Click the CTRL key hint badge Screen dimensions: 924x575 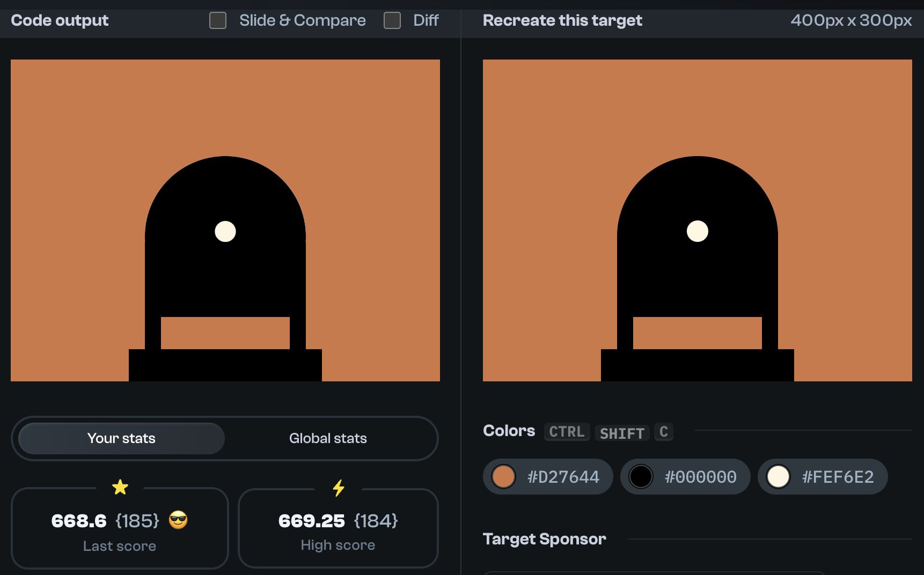567,432
